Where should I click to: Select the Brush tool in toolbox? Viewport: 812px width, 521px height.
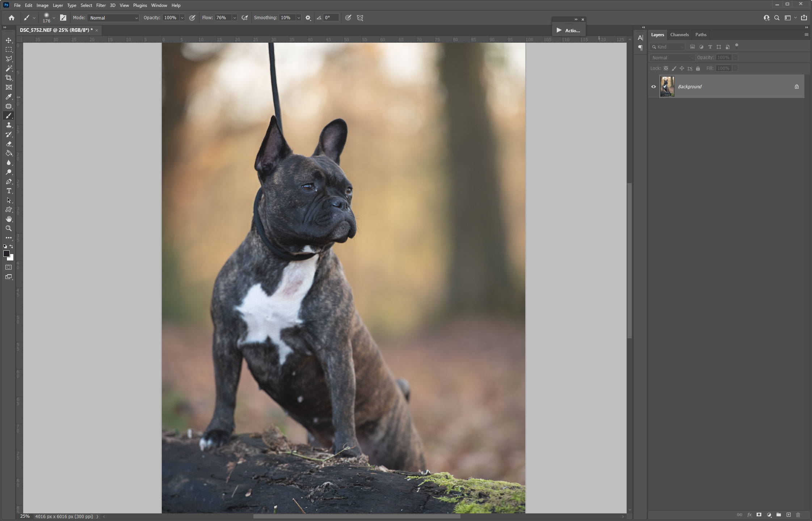pos(9,115)
